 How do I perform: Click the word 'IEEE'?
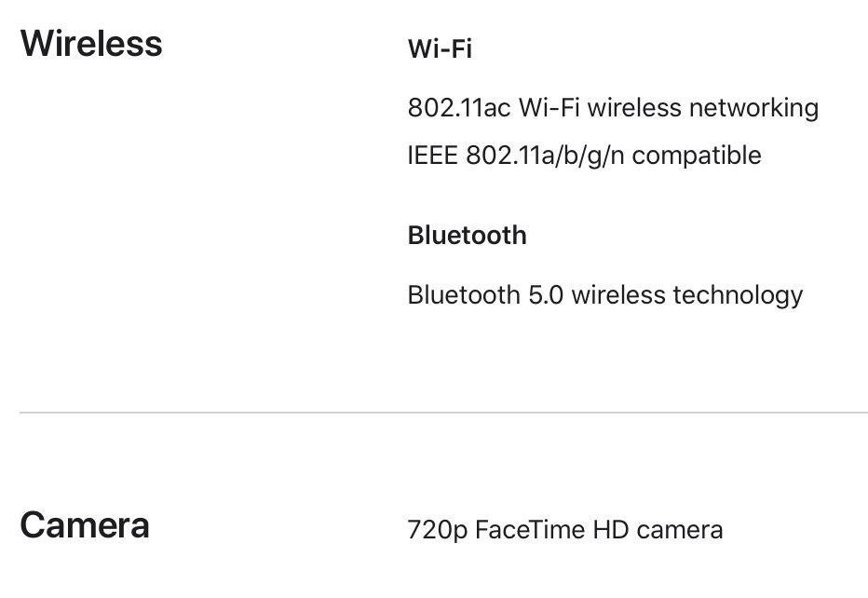pos(432,155)
